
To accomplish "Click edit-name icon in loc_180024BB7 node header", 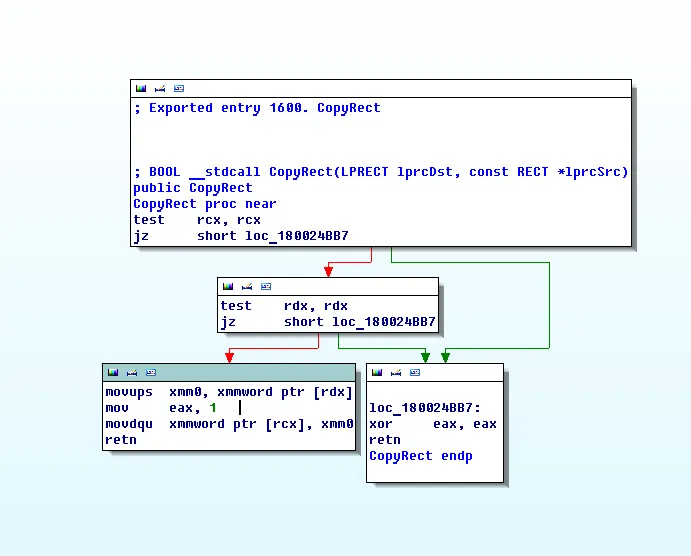I will pos(395,373).
